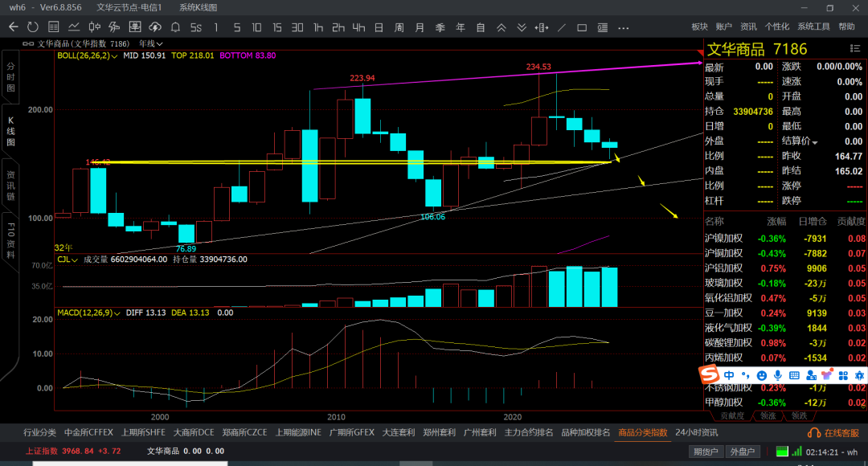Switch to the time-sharing line chart icon

click(74, 27)
